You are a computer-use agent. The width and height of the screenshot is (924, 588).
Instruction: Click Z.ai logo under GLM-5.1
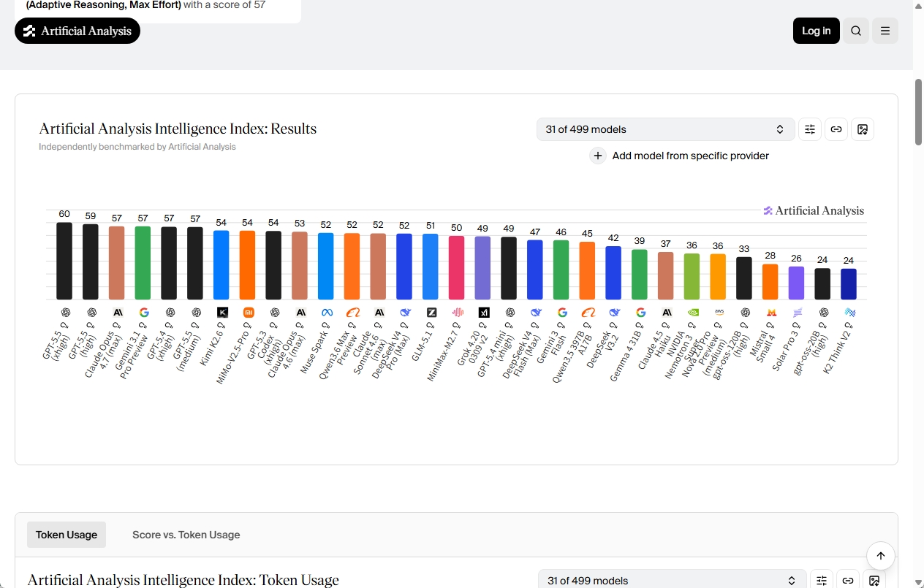(x=431, y=312)
